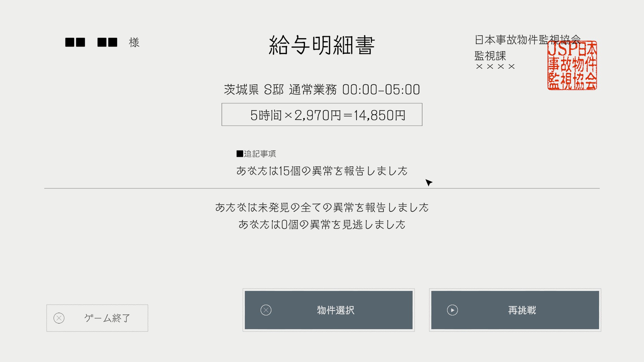Click the 日本事故物件監視協会 organization name
644x362 pixels.
pos(528,40)
